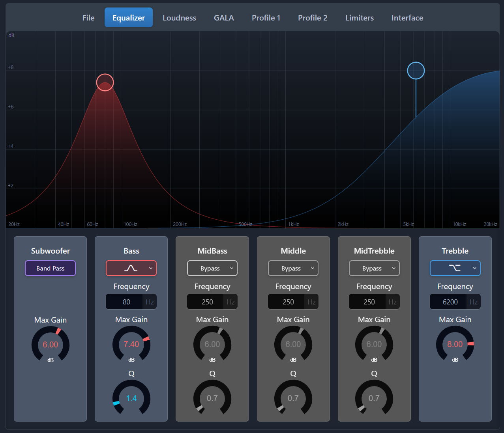Open the Middle Bypass dropdown

pyautogui.click(x=293, y=268)
